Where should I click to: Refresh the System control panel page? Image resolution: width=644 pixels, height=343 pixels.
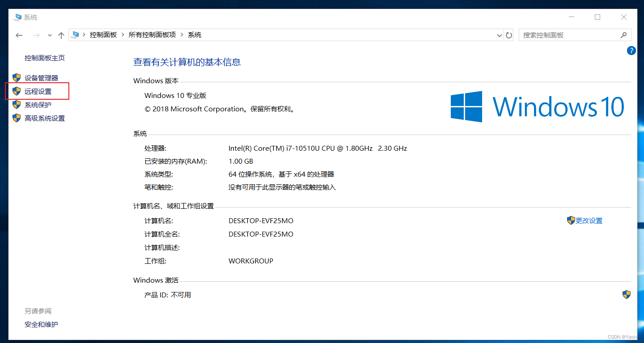[509, 35]
